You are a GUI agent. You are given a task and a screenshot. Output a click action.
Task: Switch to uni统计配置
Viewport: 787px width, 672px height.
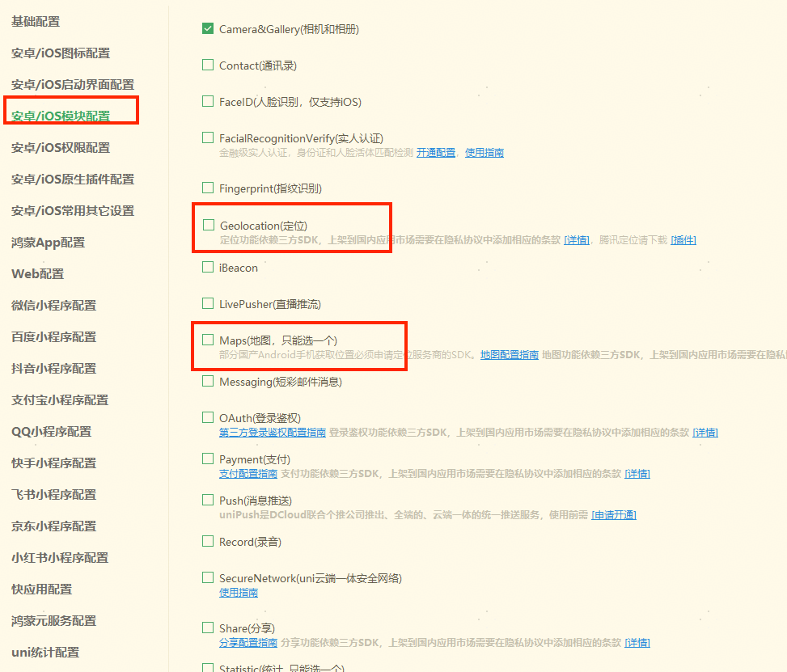point(45,653)
